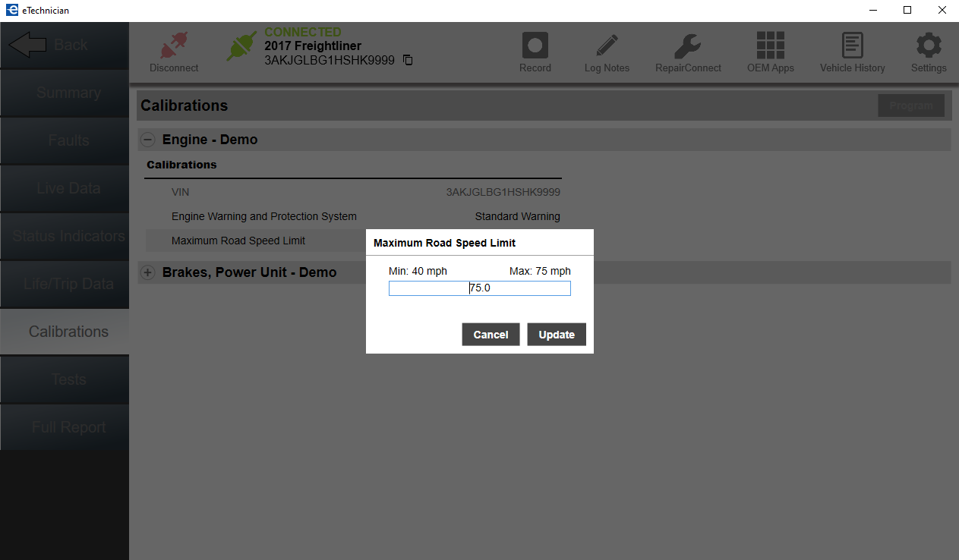Expand Brakes, Power Unit - Demo section
This screenshot has width=959, height=560.
[148, 272]
